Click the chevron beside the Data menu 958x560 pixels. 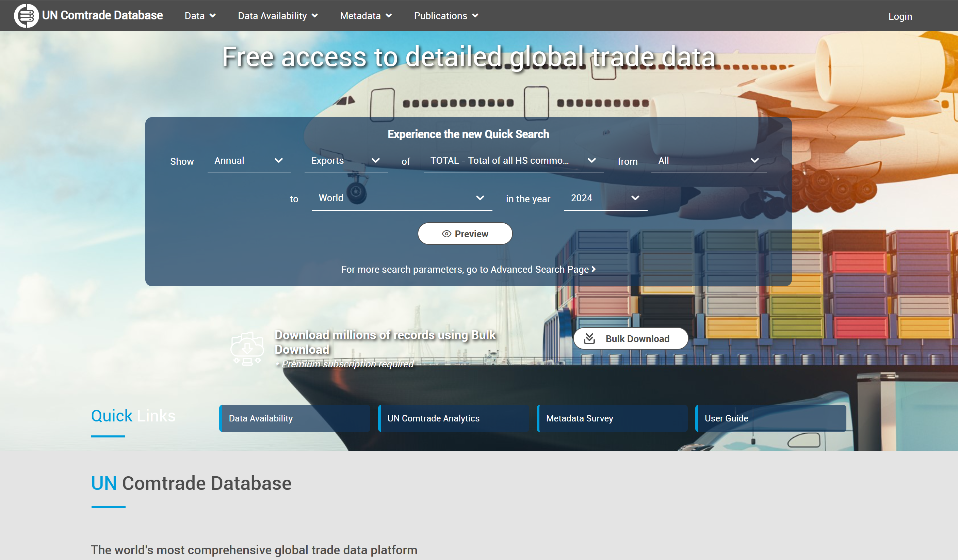coord(213,16)
